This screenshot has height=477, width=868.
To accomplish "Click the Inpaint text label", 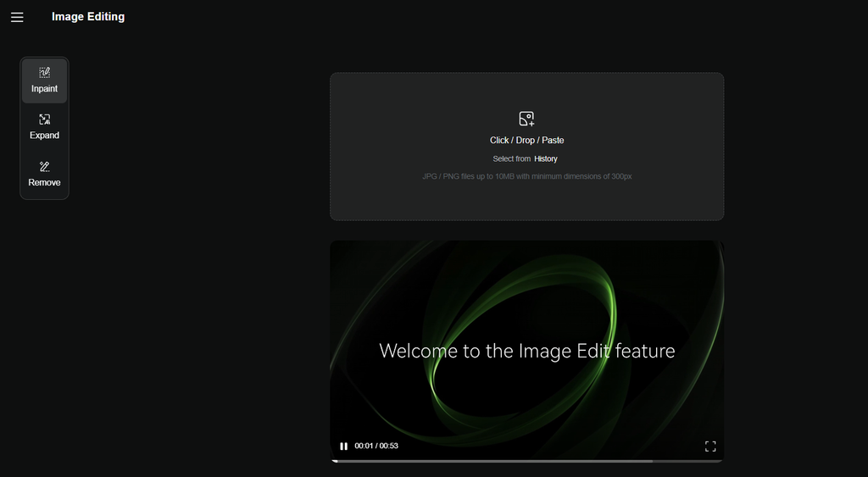I will (x=45, y=89).
